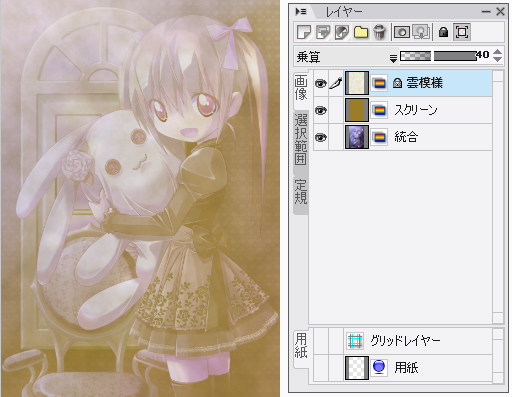This screenshot has width=512, height=397.
Task: Click the 統合 layer thumbnail
Action: click(357, 137)
